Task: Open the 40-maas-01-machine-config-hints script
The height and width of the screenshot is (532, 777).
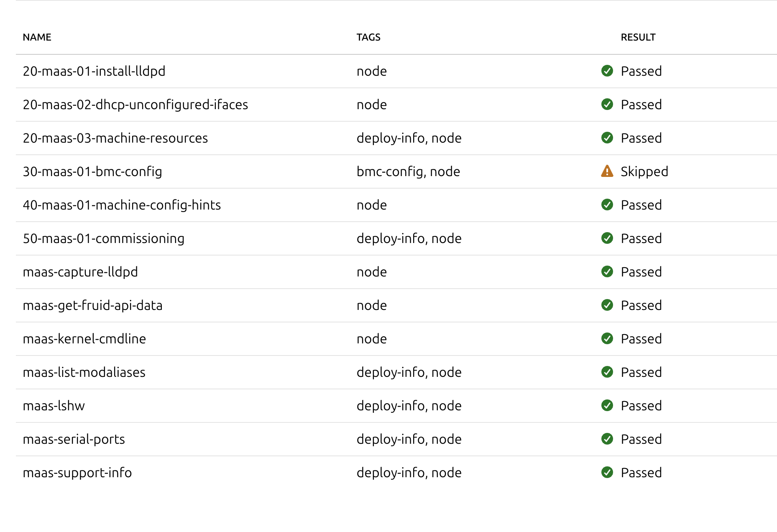Action: [122, 205]
